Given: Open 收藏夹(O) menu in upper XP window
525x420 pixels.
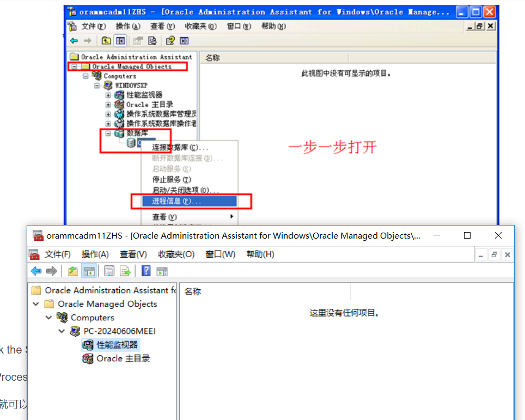Looking at the screenshot, I should pos(200,26).
